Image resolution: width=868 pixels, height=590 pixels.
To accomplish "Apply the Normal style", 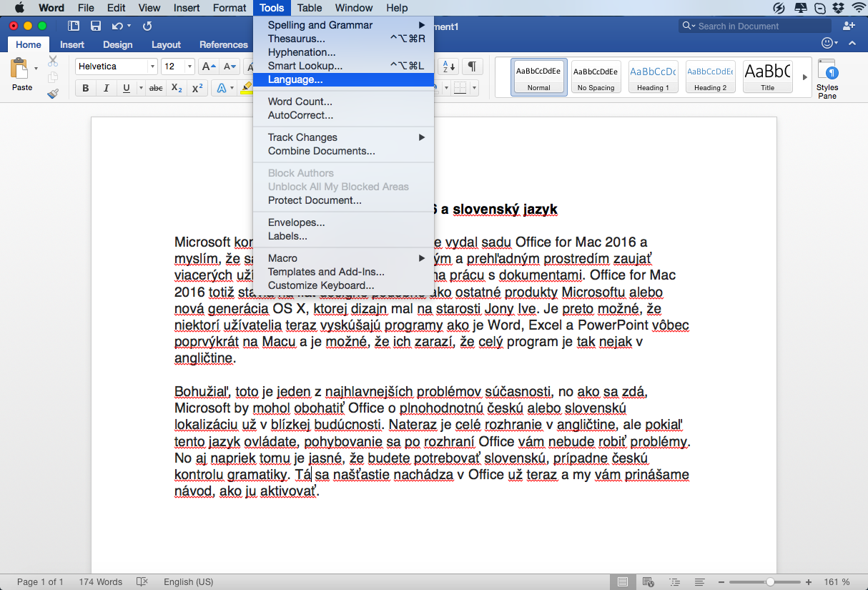I will (539, 77).
